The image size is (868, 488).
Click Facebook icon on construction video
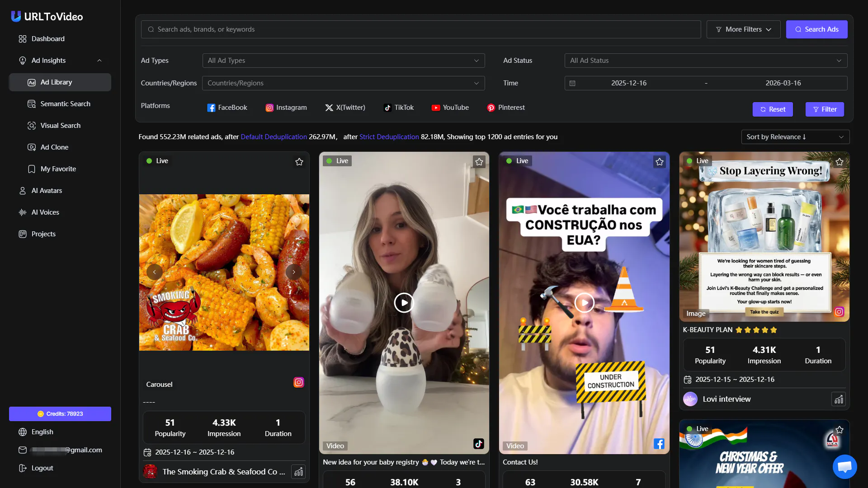659,444
